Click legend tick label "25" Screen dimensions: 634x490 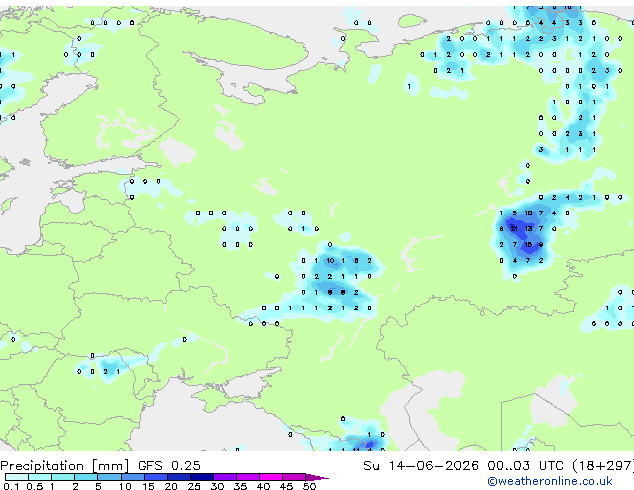click(x=194, y=486)
